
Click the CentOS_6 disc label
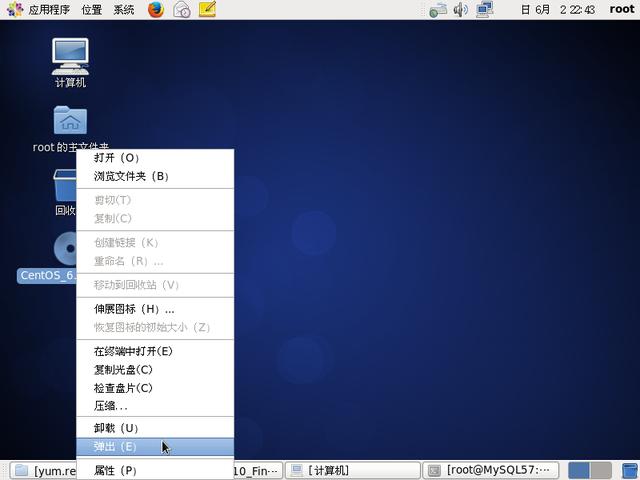point(47,276)
